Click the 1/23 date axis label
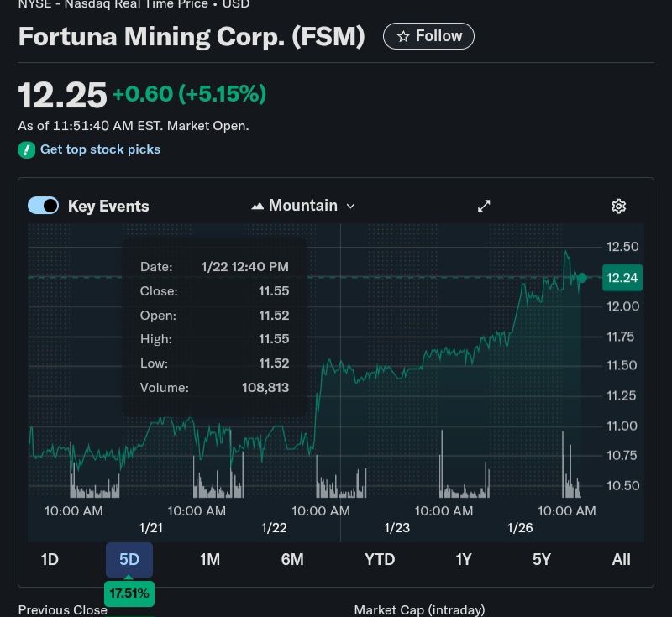The width and height of the screenshot is (672, 617). (396, 528)
